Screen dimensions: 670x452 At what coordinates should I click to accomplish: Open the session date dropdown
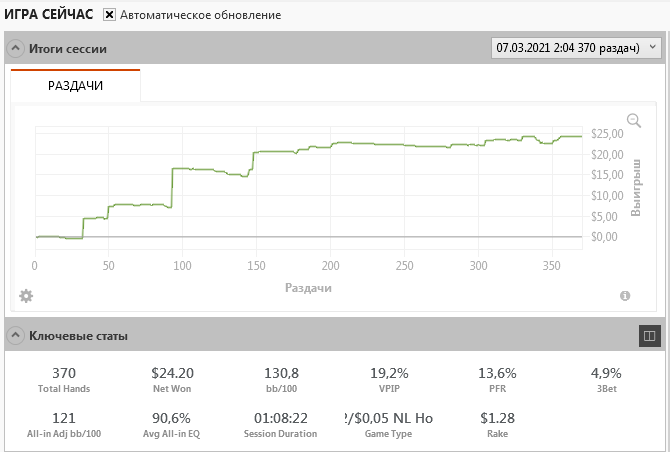(576, 47)
